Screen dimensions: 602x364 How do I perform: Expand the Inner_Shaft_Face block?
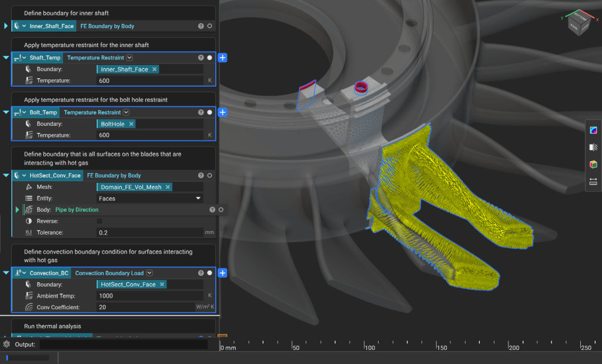6,26
